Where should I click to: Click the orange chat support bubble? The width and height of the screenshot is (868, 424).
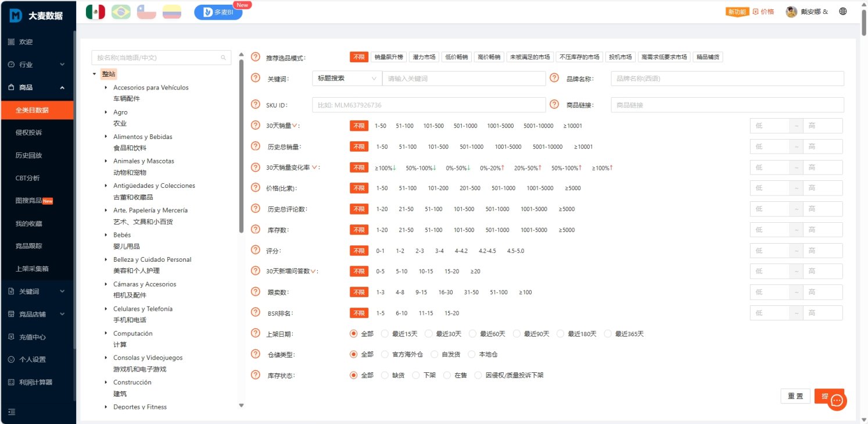click(837, 401)
